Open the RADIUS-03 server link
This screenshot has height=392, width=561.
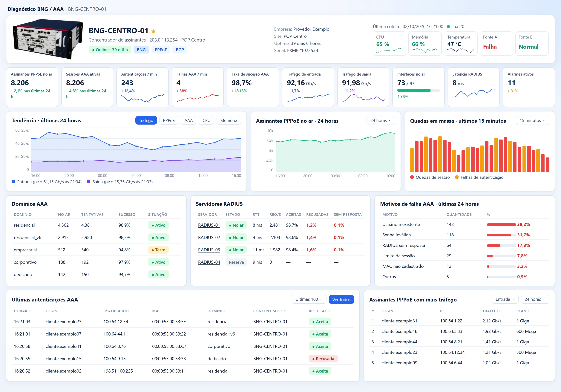tap(209, 250)
